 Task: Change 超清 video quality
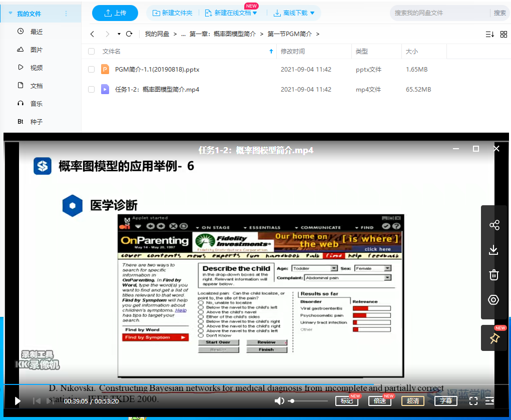(413, 401)
